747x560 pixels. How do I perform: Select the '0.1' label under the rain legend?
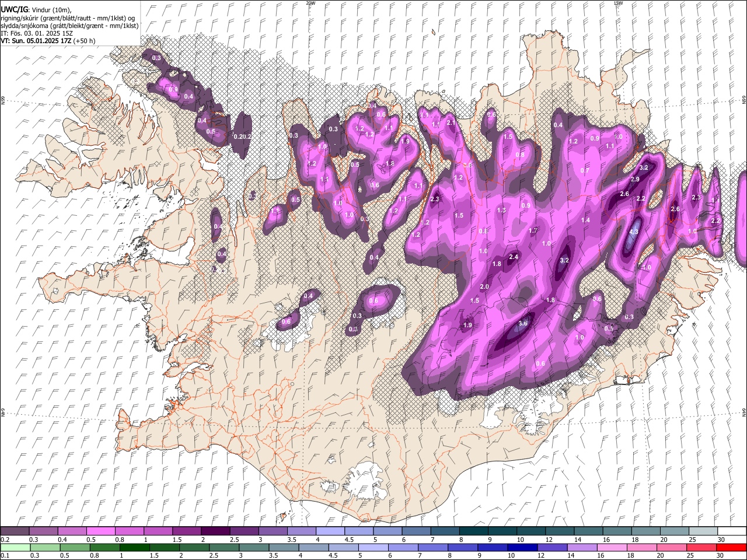click(x=4, y=555)
